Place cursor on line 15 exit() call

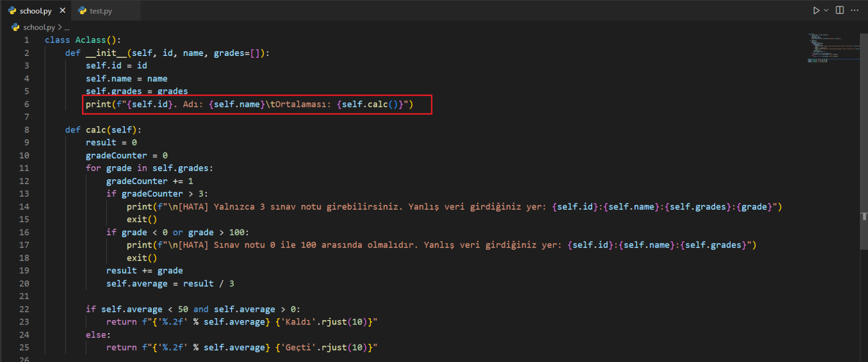[141, 219]
